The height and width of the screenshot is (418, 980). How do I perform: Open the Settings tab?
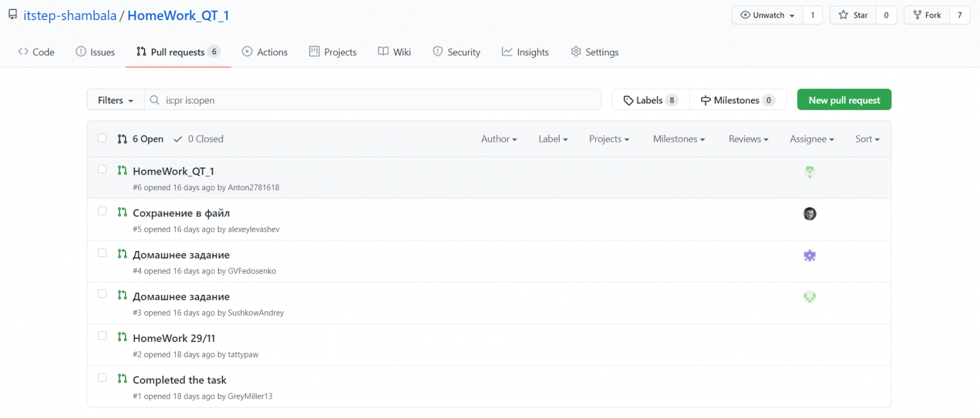point(594,52)
